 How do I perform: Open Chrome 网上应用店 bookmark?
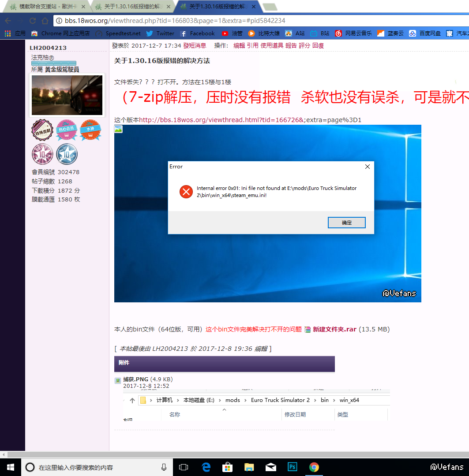click(60, 33)
